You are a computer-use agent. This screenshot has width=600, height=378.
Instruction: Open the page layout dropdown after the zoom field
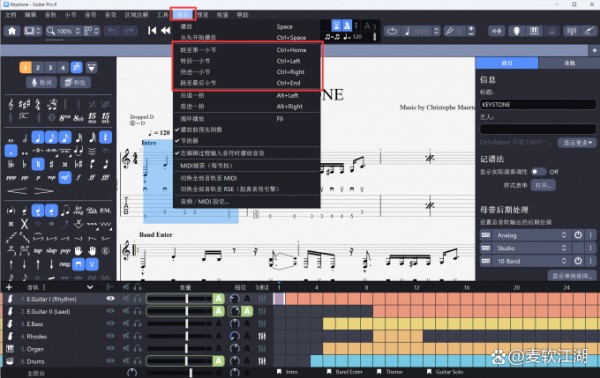coord(92,31)
